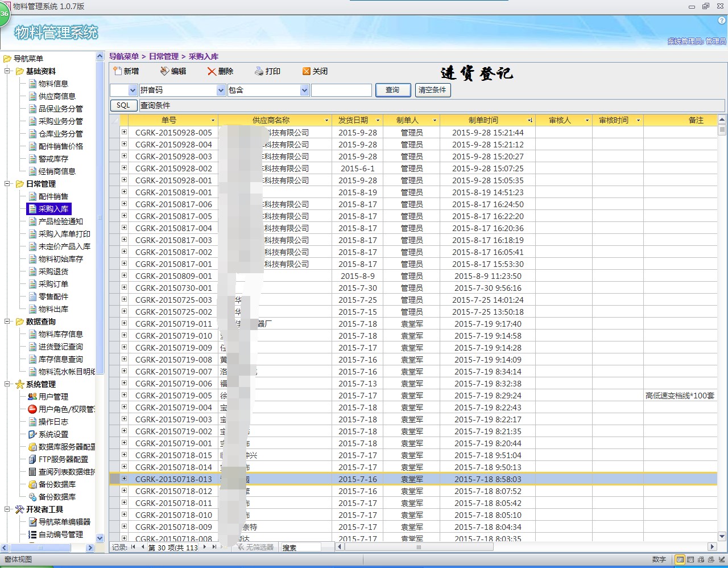Open the 包含 operator combo box

click(304, 90)
